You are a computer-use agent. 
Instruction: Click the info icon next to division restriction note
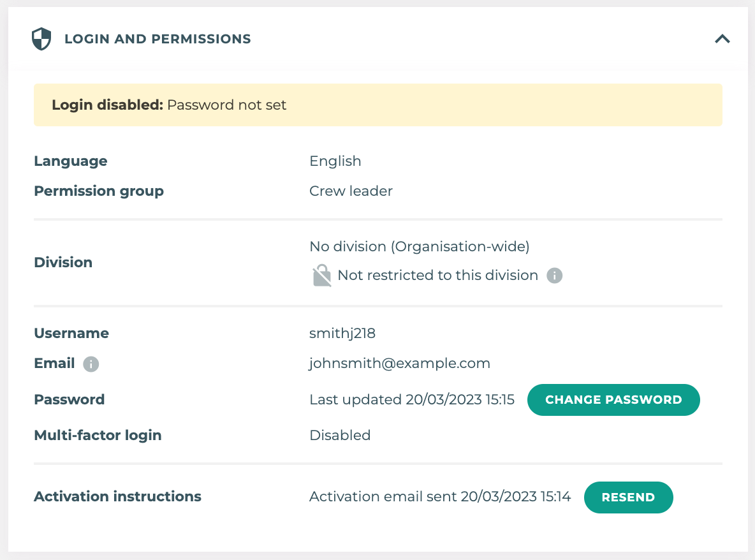pyautogui.click(x=554, y=276)
